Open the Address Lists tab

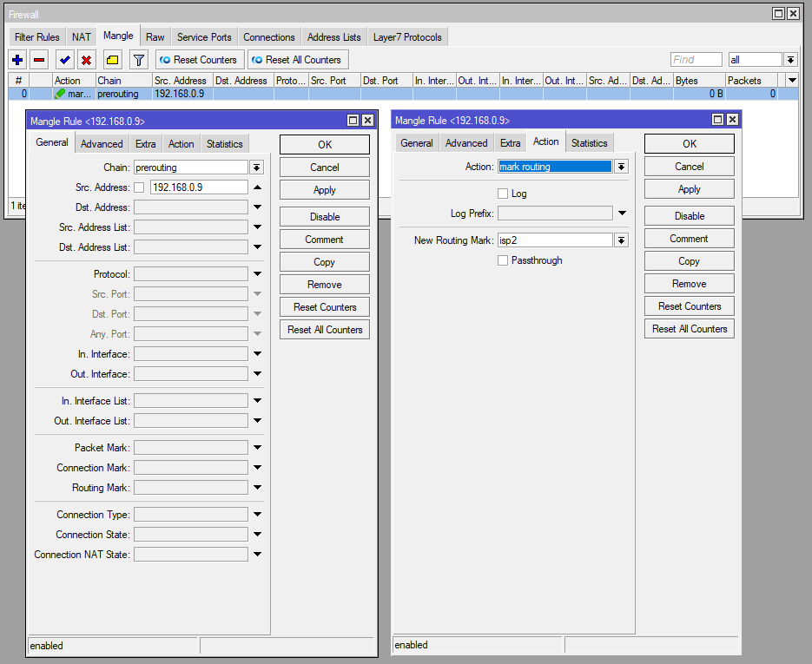tap(334, 37)
